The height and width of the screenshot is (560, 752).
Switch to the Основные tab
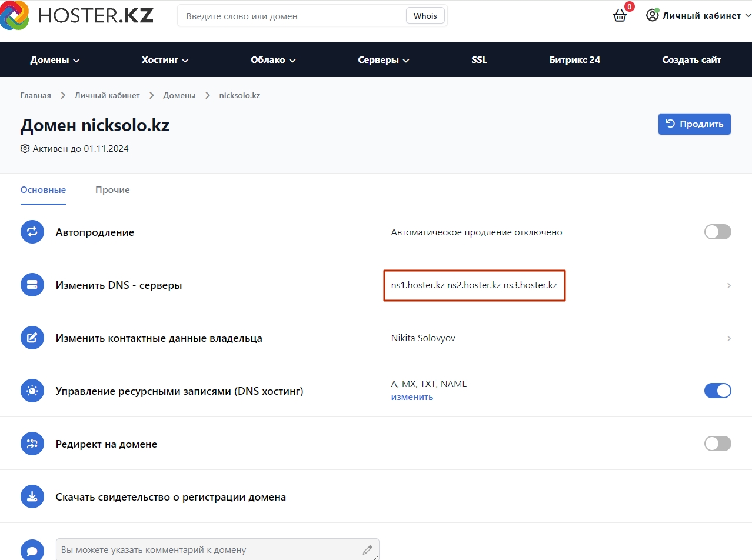tap(43, 190)
